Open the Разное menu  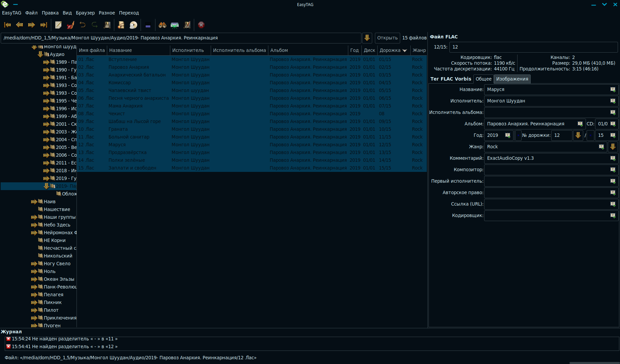click(x=107, y=13)
